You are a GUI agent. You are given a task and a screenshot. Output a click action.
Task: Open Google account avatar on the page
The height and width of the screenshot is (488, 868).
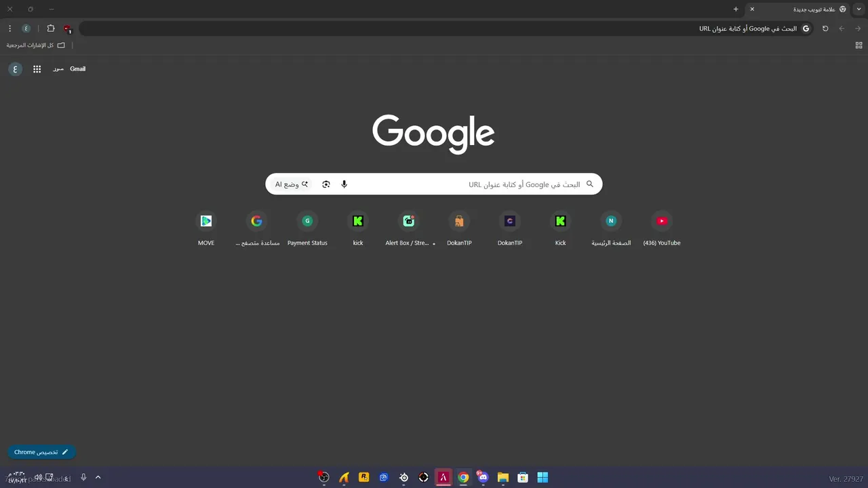pos(15,69)
